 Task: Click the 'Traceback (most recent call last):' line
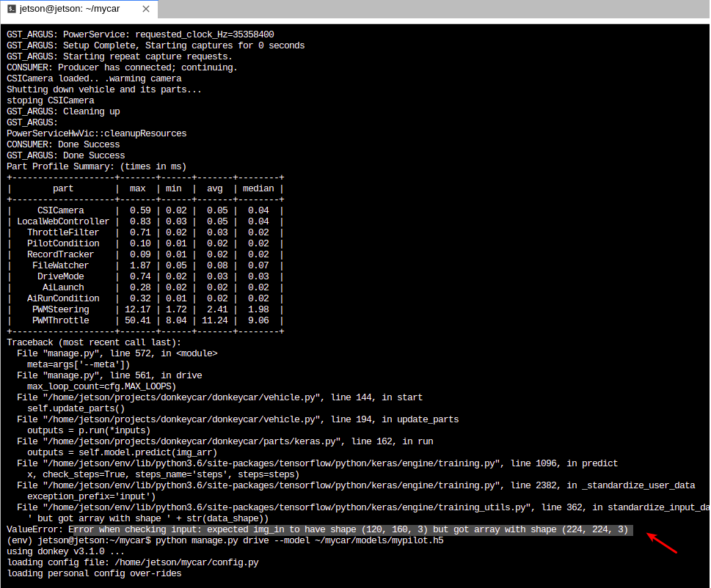[94, 342]
